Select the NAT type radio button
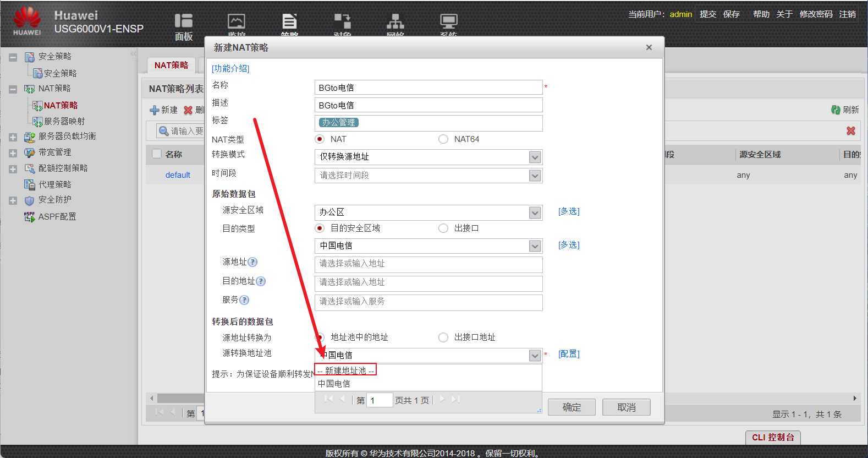 point(320,139)
